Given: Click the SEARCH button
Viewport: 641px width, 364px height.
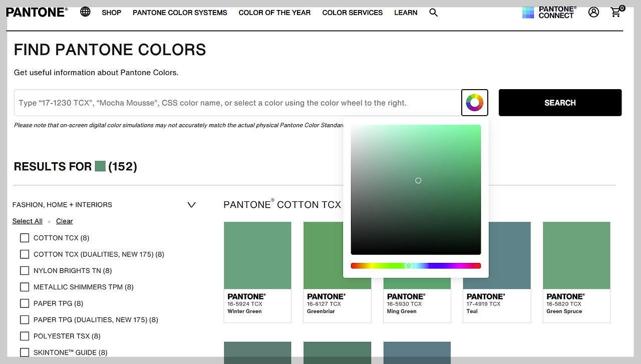Looking at the screenshot, I should (560, 103).
